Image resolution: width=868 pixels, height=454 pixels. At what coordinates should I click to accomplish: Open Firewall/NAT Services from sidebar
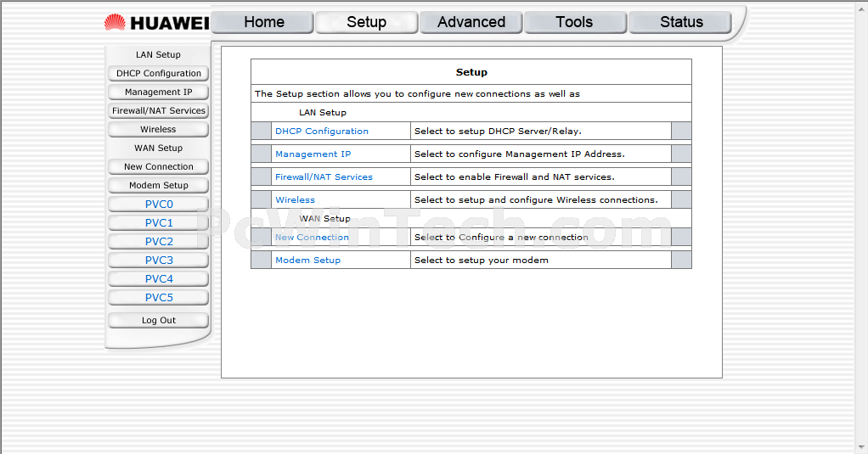pos(158,111)
